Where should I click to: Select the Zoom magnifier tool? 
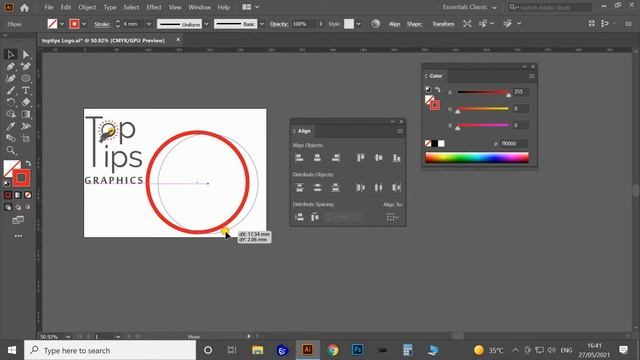(11, 150)
